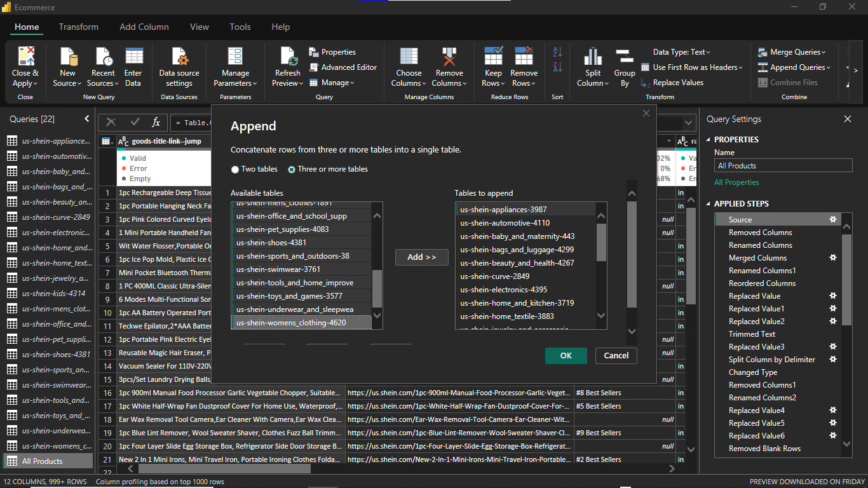Click the query Name input field
This screenshot has height=488, width=868.
(783, 166)
